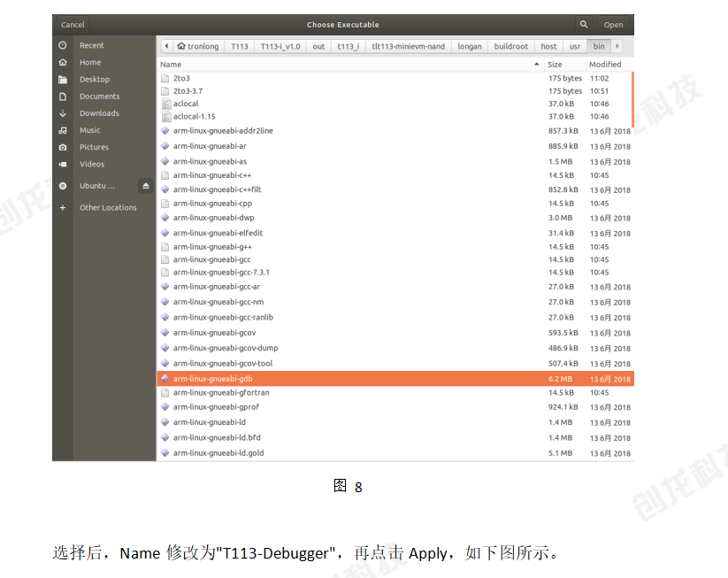Go to host in path bar
The image size is (728, 578).
point(548,46)
